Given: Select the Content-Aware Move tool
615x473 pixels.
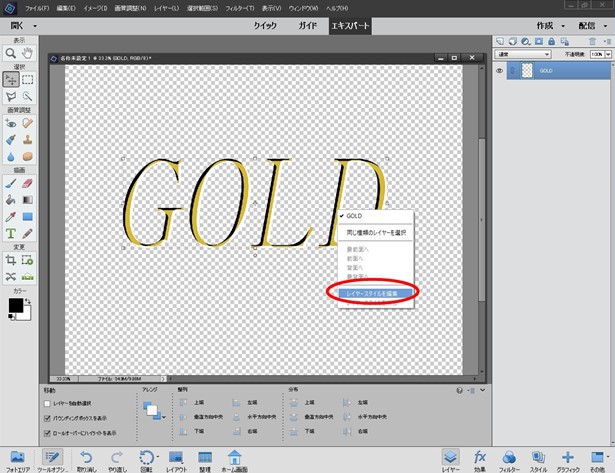Looking at the screenshot, I should tap(11, 277).
